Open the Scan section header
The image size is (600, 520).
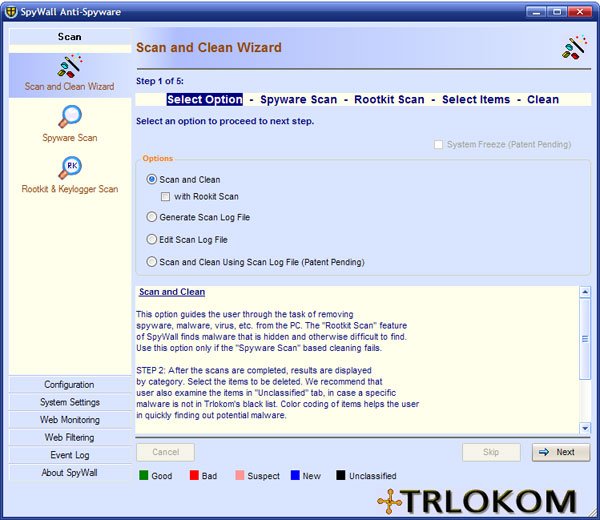[70, 37]
